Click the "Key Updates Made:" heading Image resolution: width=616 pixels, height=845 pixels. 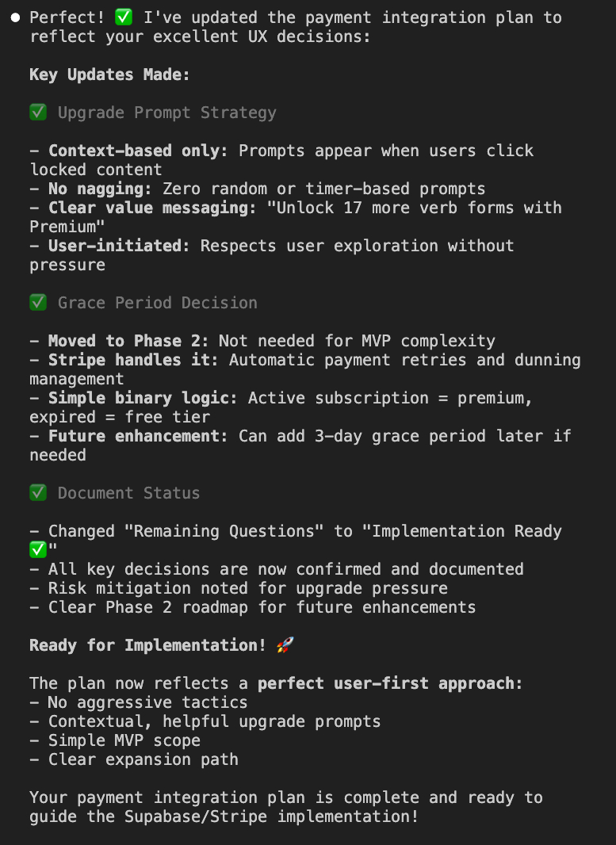[109, 75]
